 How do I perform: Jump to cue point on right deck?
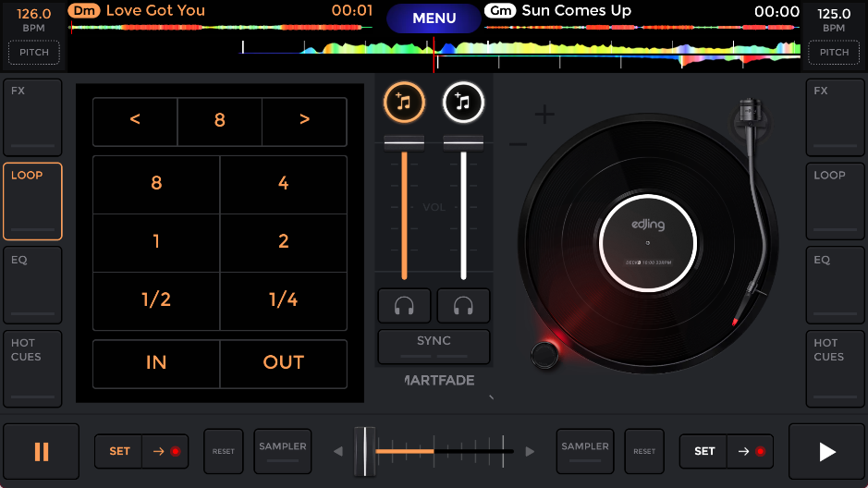(x=751, y=452)
